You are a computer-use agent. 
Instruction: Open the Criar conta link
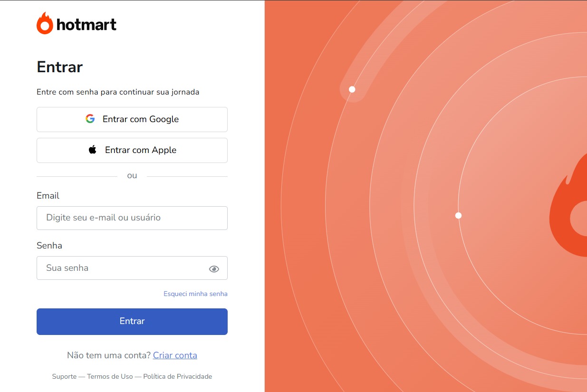(175, 355)
